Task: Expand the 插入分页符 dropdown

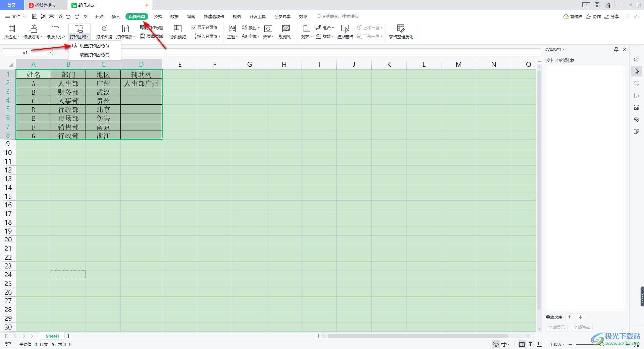Action: [x=219, y=37]
